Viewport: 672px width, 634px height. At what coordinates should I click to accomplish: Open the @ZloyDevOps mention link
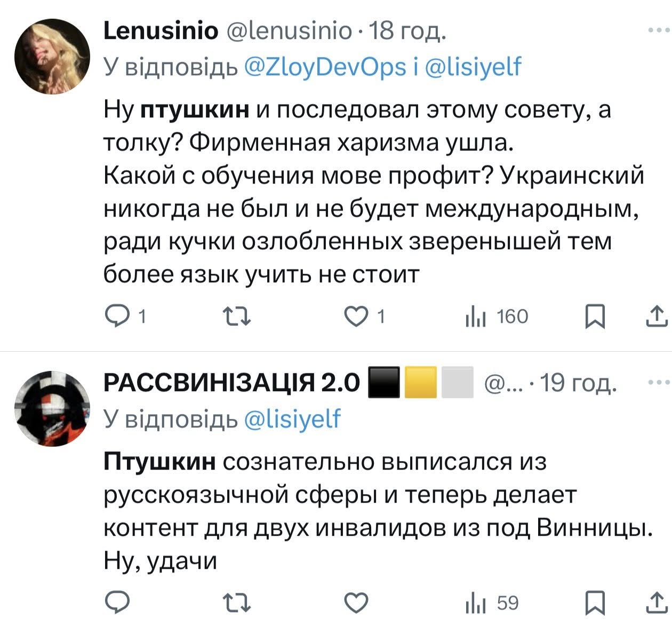pos(325,67)
